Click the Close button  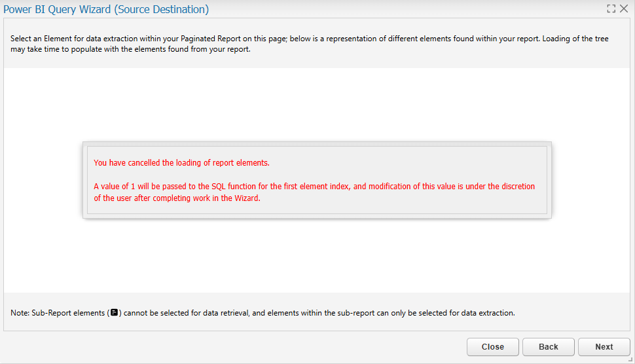pyautogui.click(x=492, y=347)
